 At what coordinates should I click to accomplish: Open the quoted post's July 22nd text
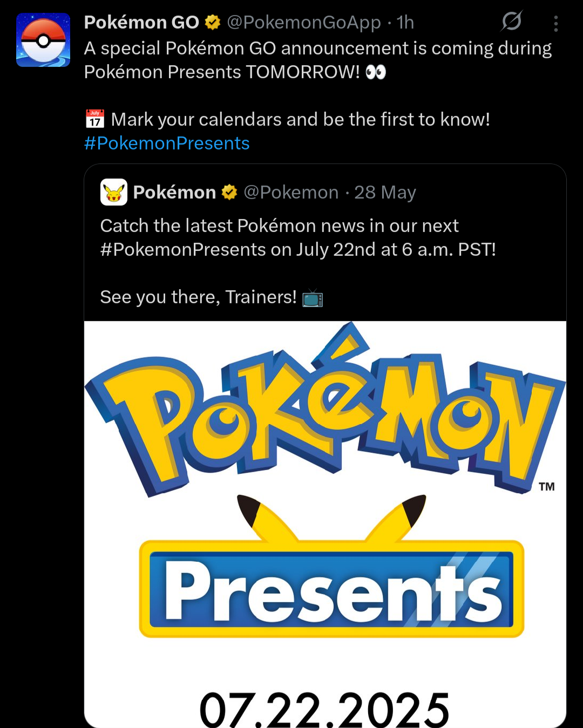pos(297,250)
